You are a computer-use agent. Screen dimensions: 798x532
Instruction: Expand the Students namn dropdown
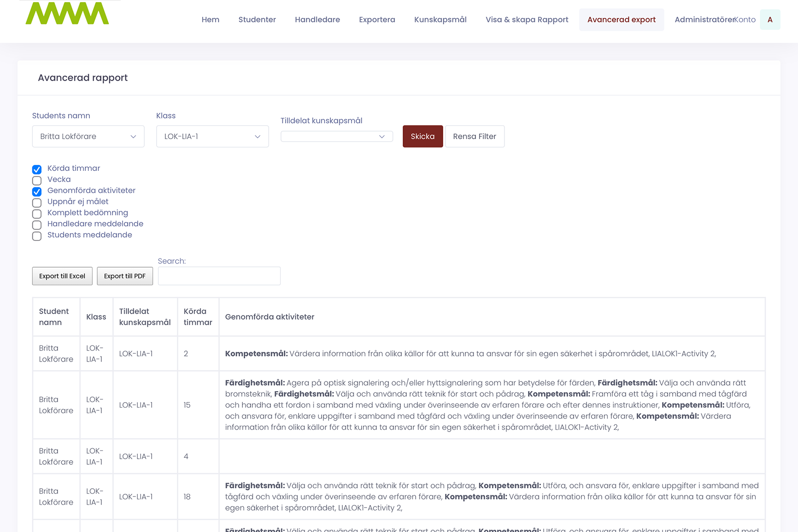coord(88,136)
